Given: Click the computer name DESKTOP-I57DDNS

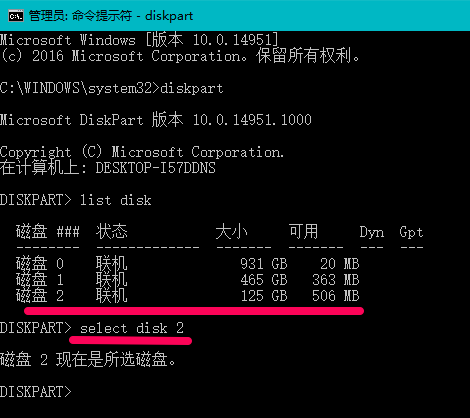Looking at the screenshot, I should (155, 168).
